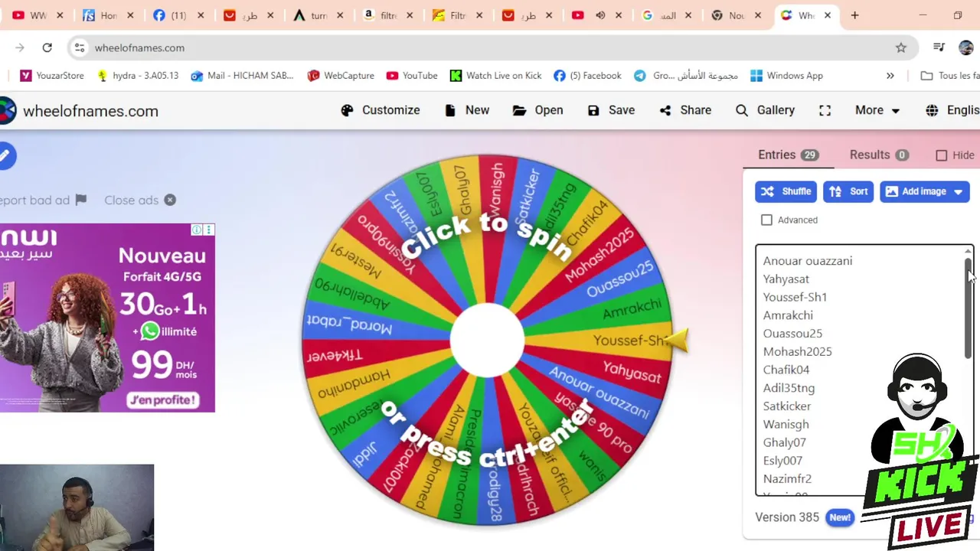Click the blue pencil edit icon

click(x=5, y=156)
